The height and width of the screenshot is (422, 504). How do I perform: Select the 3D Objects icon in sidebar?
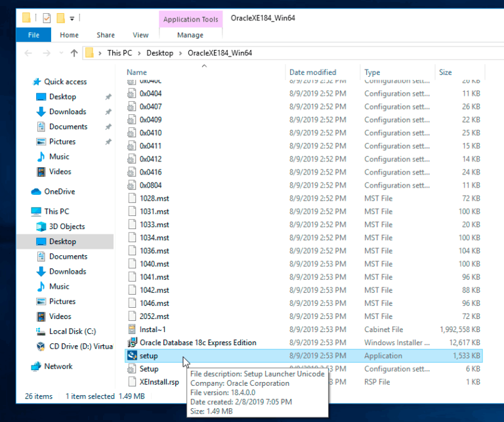[x=41, y=226]
